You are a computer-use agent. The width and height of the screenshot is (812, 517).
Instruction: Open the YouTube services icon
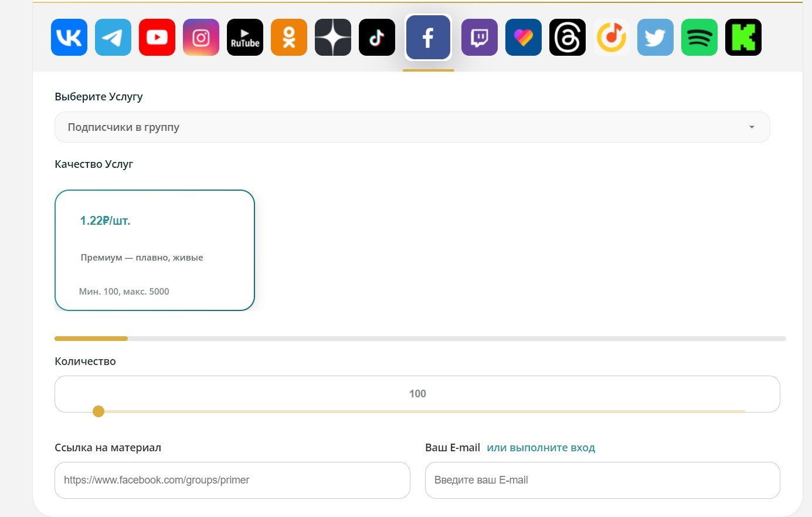tap(157, 38)
